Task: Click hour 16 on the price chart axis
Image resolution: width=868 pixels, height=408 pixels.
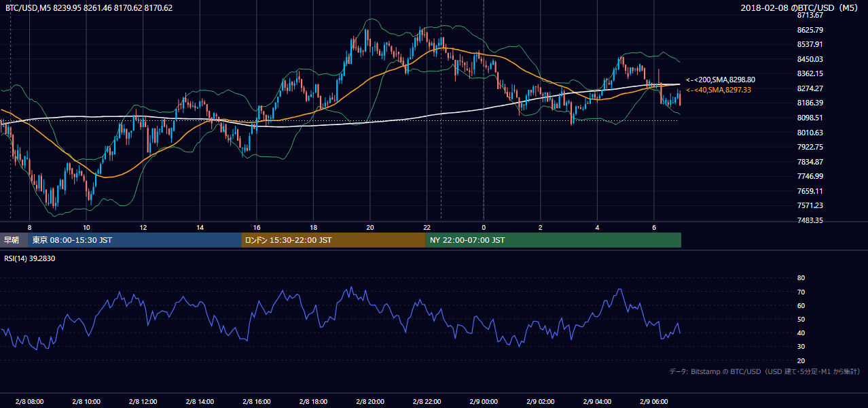Action: tap(256, 227)
